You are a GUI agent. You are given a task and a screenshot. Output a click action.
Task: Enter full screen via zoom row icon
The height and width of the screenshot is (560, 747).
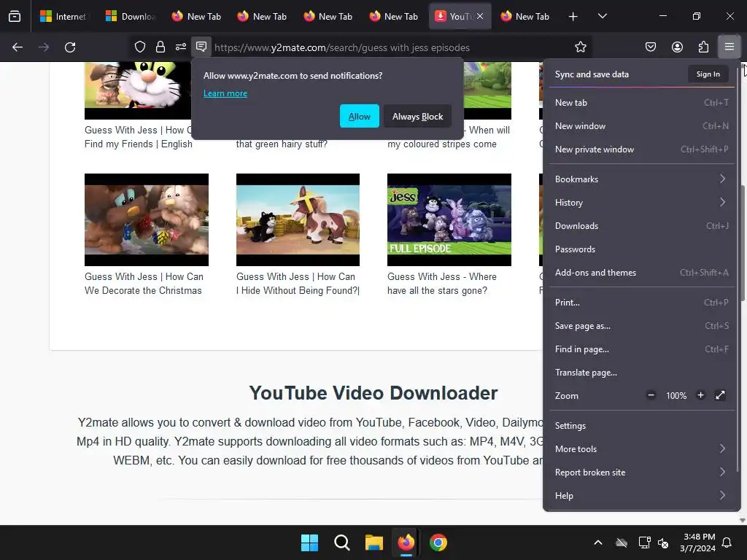coord(720,395)
